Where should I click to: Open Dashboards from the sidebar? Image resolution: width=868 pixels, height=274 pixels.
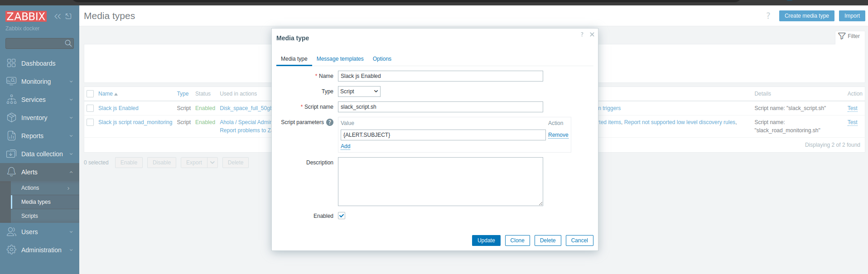(39, 63)
